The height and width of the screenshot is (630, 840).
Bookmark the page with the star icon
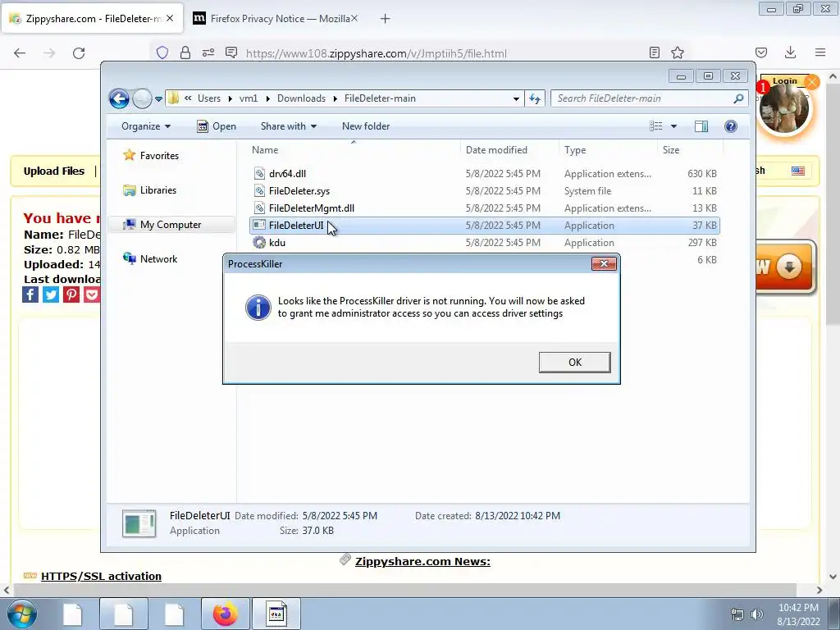pyautogui.click(x=678, y=52)
